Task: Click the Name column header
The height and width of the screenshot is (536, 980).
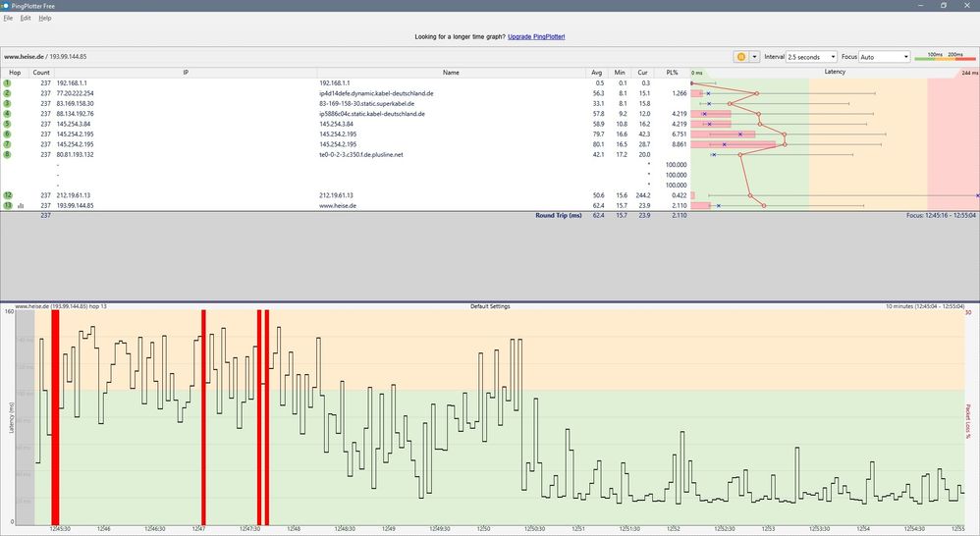Action: click(x=452, y=73)
